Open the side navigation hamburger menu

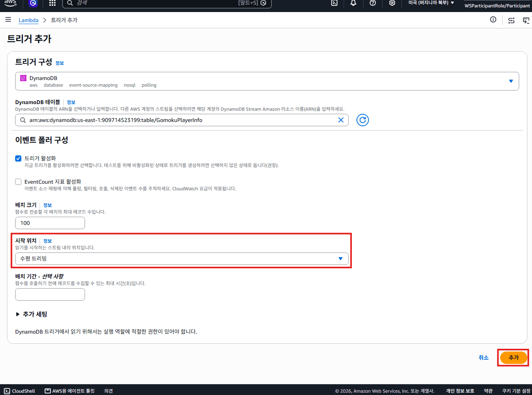click(8, 20)
